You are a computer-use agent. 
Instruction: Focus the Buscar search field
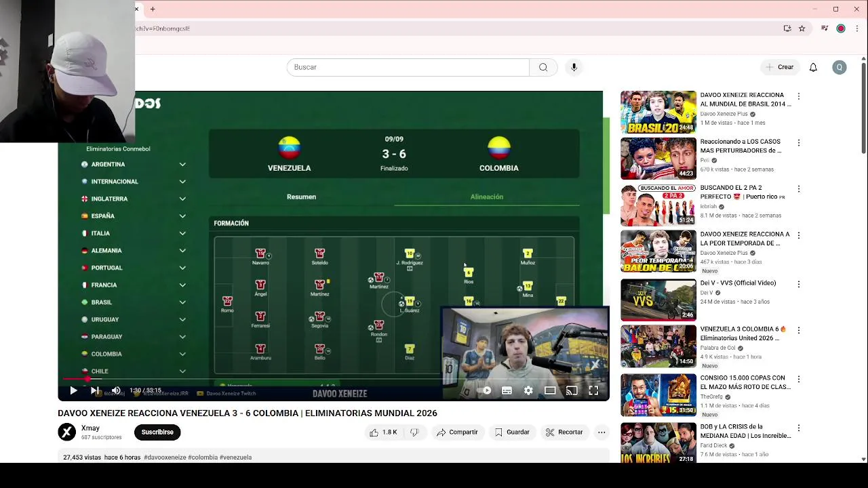408,67
